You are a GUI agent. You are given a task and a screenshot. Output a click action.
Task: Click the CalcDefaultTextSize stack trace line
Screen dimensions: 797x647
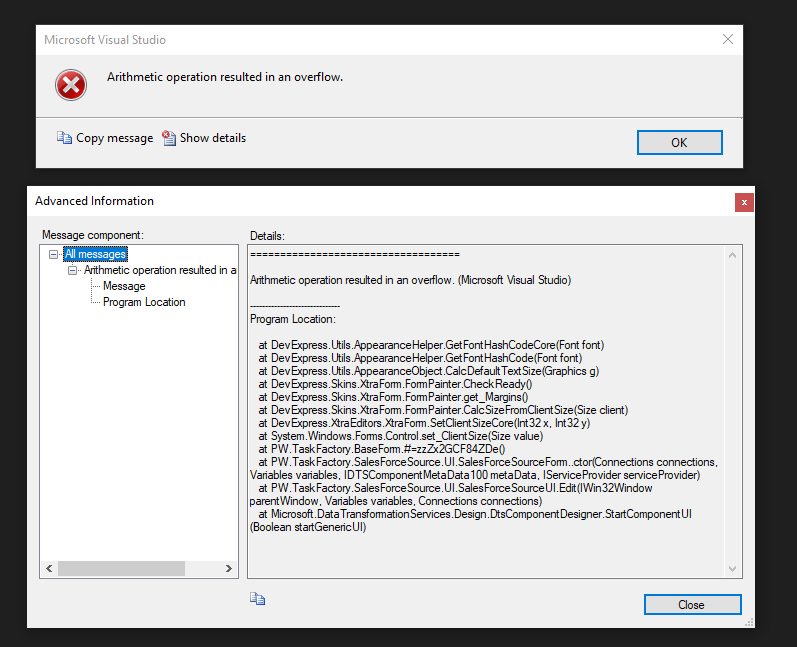point(428,371)
